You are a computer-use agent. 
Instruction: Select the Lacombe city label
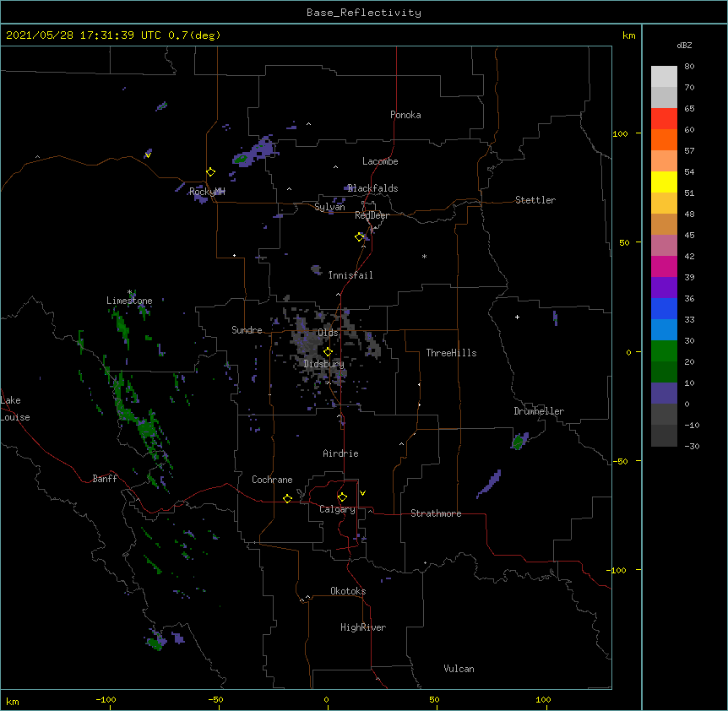[380, 161]
